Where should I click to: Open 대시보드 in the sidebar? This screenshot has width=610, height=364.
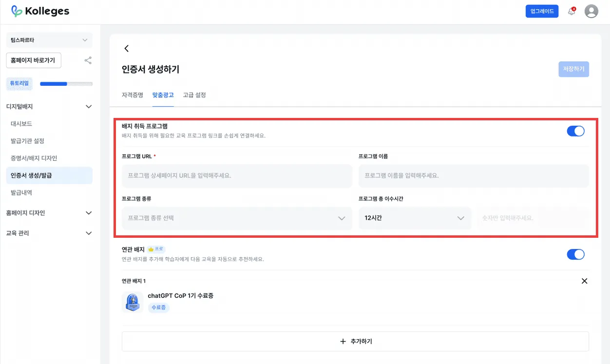[x=21, y=124]
